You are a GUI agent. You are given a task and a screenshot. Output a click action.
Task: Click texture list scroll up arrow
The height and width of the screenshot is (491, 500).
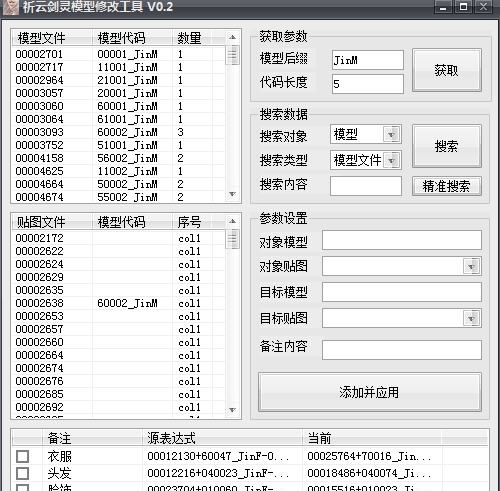[232, 221]
